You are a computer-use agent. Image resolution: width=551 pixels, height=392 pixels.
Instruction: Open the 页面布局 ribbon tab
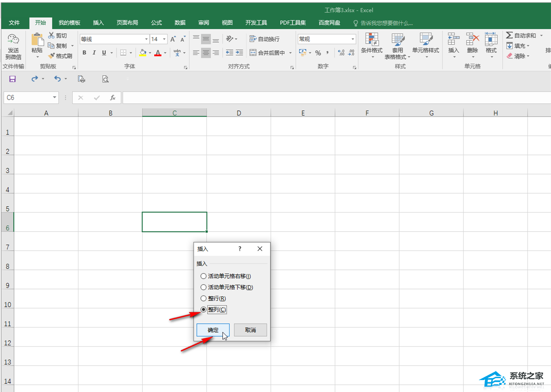point(127,23)
